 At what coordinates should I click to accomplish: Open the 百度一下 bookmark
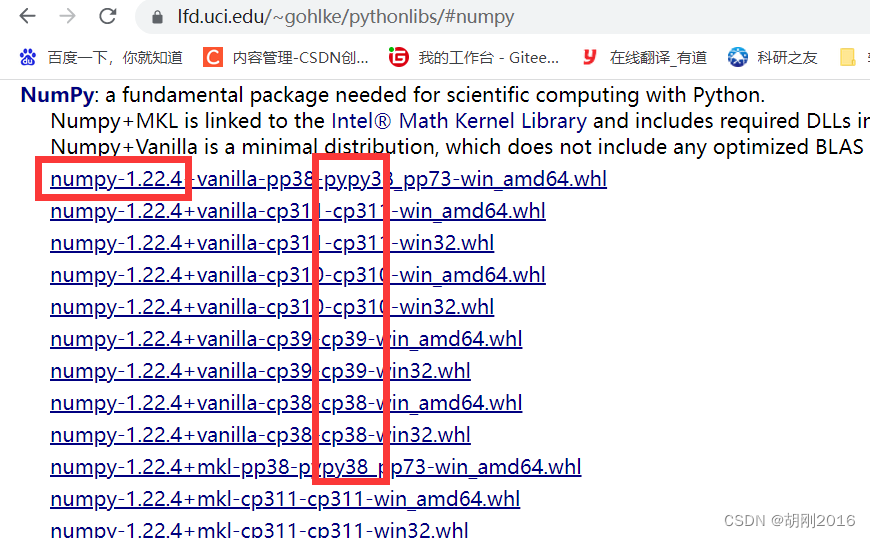click(102, 57)
